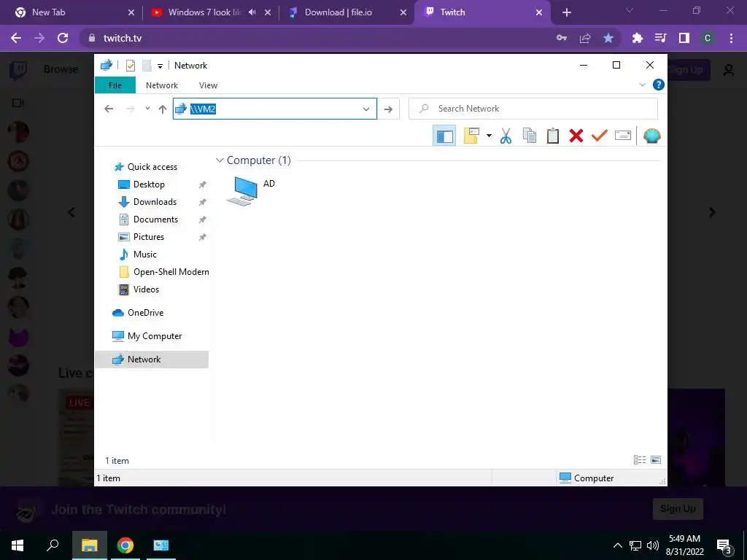This screenshot has height=560, width=747.
Task: Select the AD computer item
Action: 251,190
